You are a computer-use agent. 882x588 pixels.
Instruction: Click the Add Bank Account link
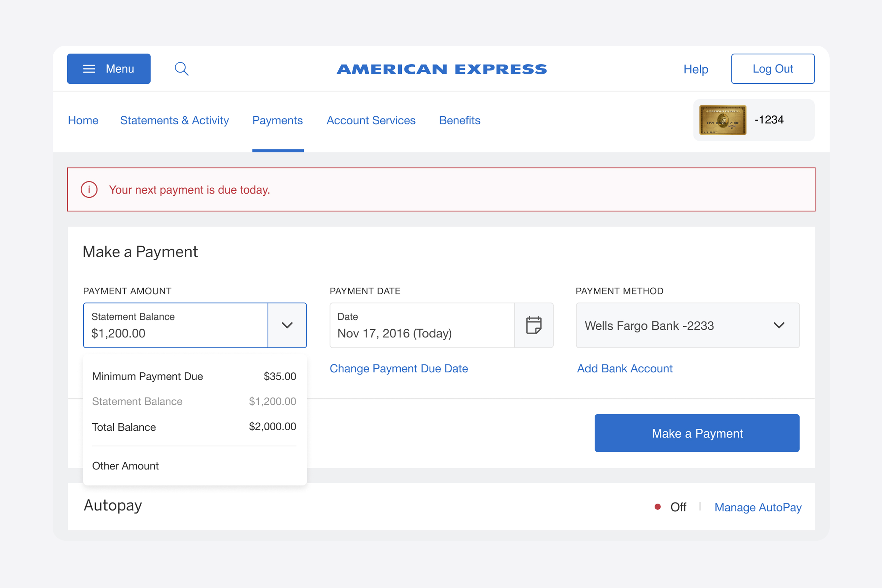(x=625, y=369)
